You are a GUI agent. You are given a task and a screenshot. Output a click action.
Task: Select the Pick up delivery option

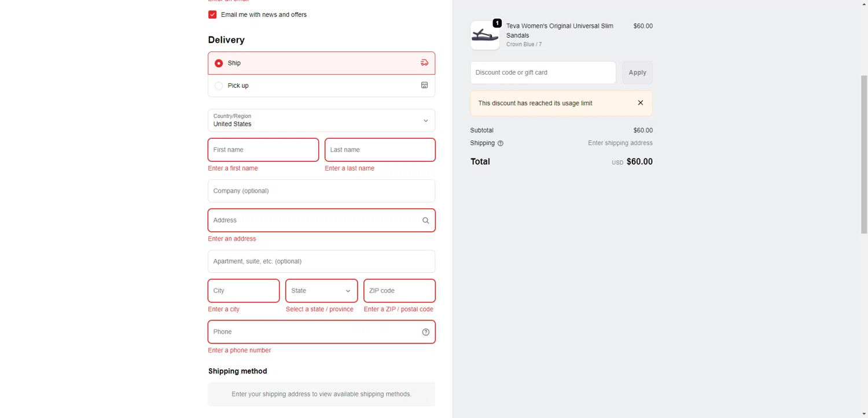pyautogui.click(x=219, y=86)
